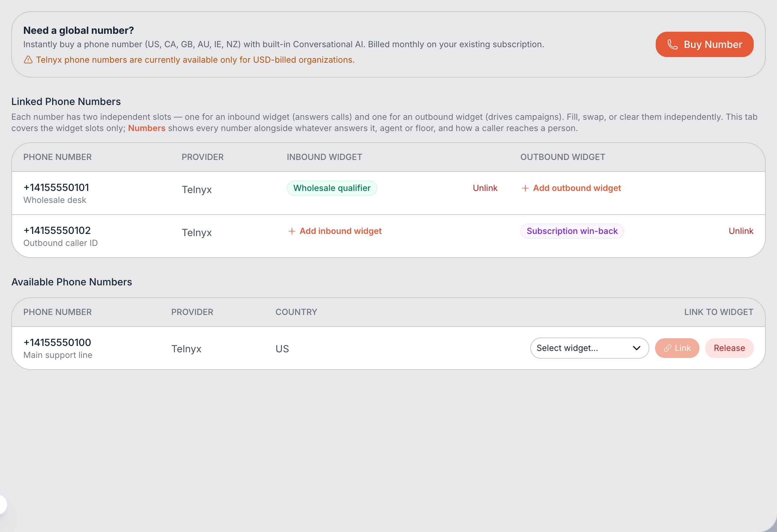This screenshot has height=532, width=777.
Task: Add inbound widget to +14155550102
Action: [x=335, y=231]
